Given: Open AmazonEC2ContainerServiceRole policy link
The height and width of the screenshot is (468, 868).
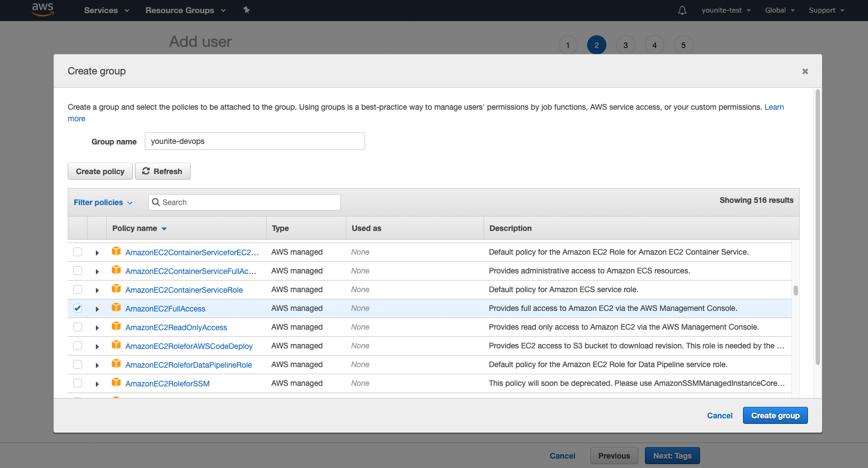Looking at the screenshot, I should (x=184, y=290).
